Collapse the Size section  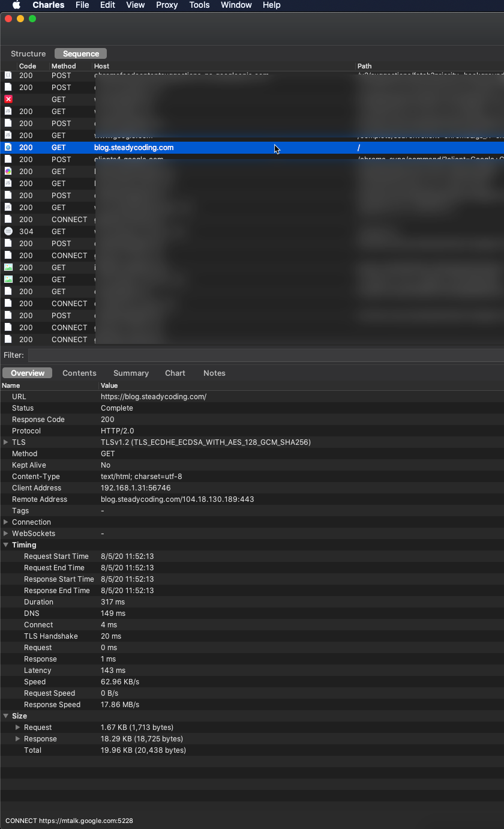point(6,716)
